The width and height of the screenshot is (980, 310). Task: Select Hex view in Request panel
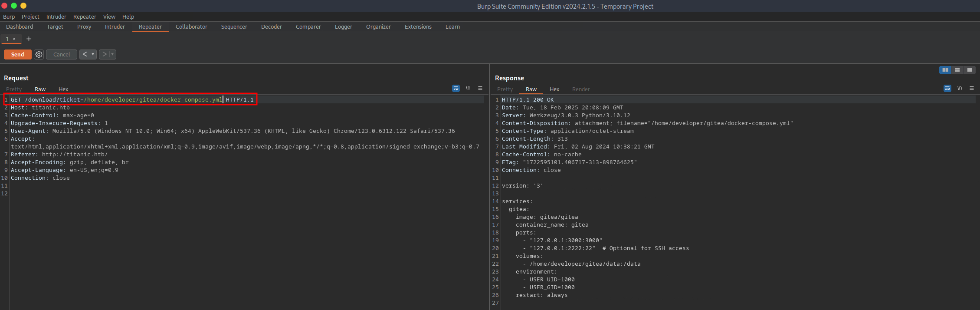[x=63, y=89]
